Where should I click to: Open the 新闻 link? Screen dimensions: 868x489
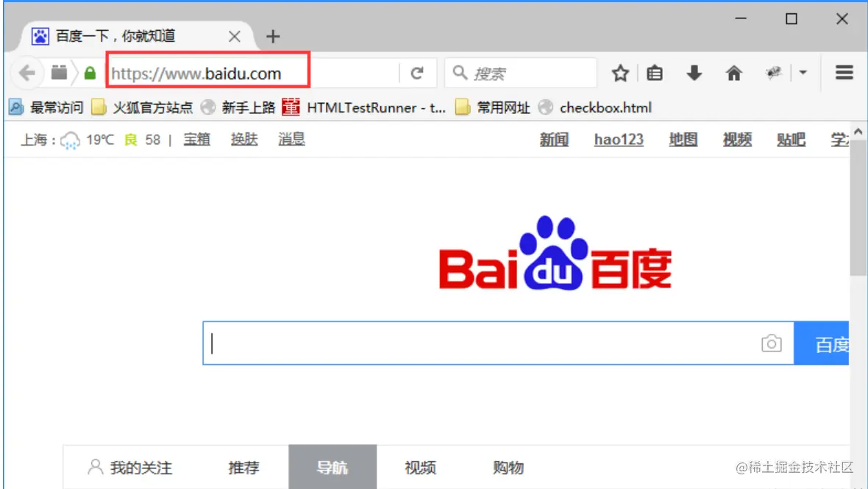click(x=554, y=140)
